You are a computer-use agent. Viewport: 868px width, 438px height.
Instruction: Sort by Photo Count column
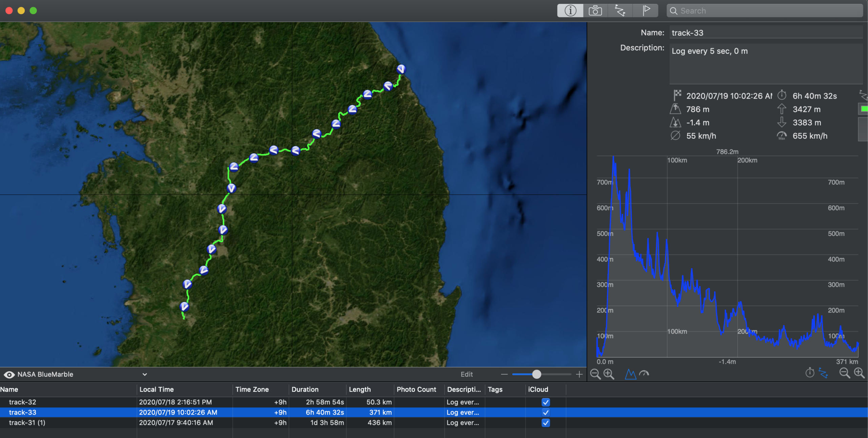(419, 390)
